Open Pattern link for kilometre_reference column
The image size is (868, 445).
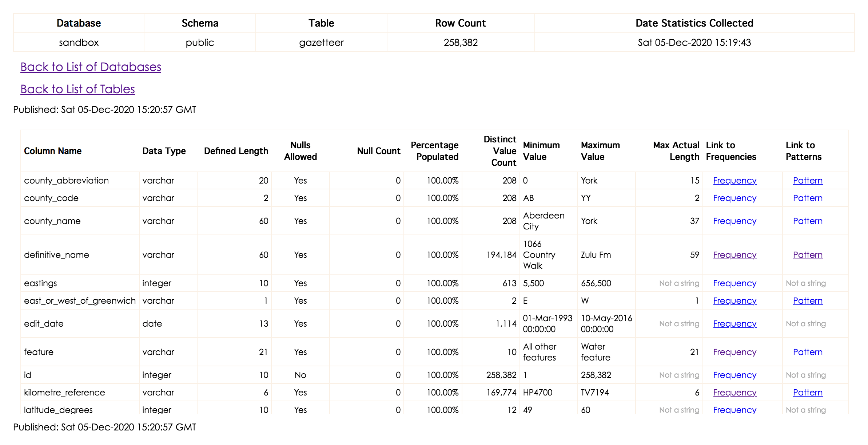(808, 392)
